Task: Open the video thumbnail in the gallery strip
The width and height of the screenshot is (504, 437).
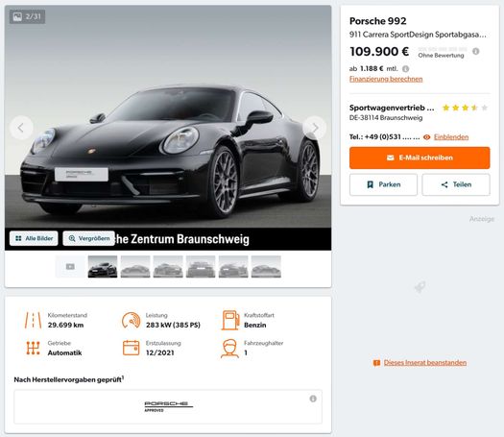Action: tap(70, 267)
